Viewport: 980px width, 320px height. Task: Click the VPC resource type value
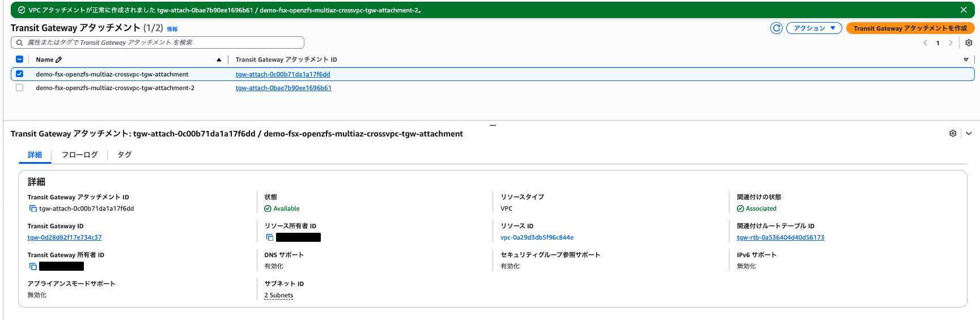[x=506, y=208]
